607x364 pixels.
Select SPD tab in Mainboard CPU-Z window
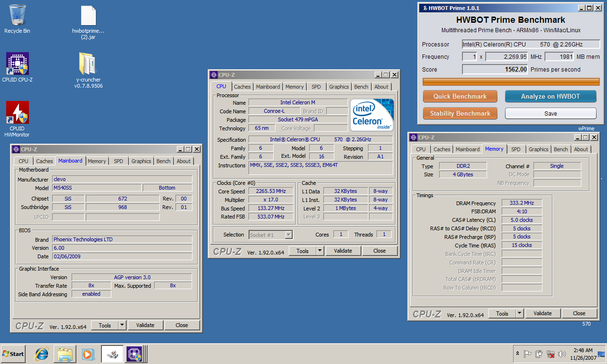(x=118, y=161)
